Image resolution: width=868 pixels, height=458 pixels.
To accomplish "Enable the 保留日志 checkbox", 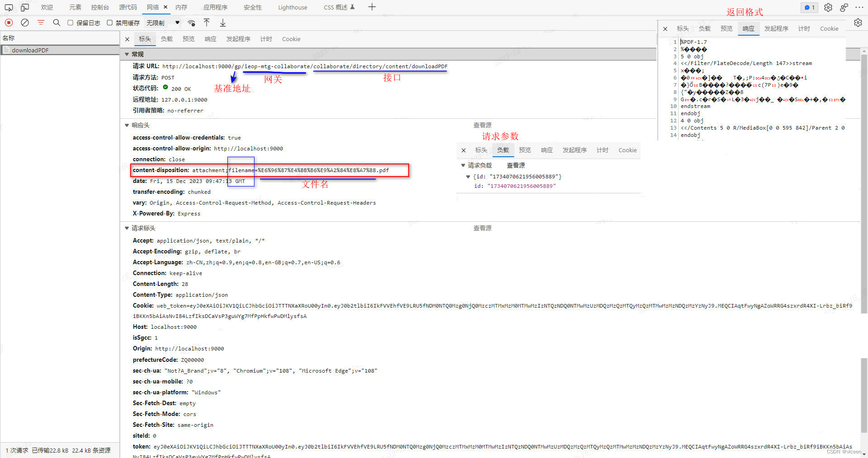I will [x=71, y=23].
